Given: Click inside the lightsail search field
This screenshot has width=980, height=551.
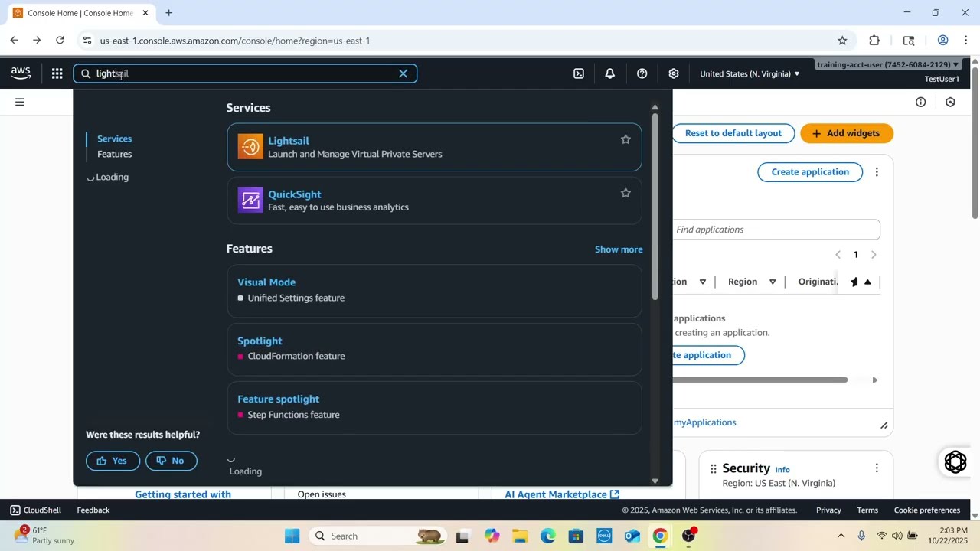Looking at the screenshot, I should click(245, 73).
